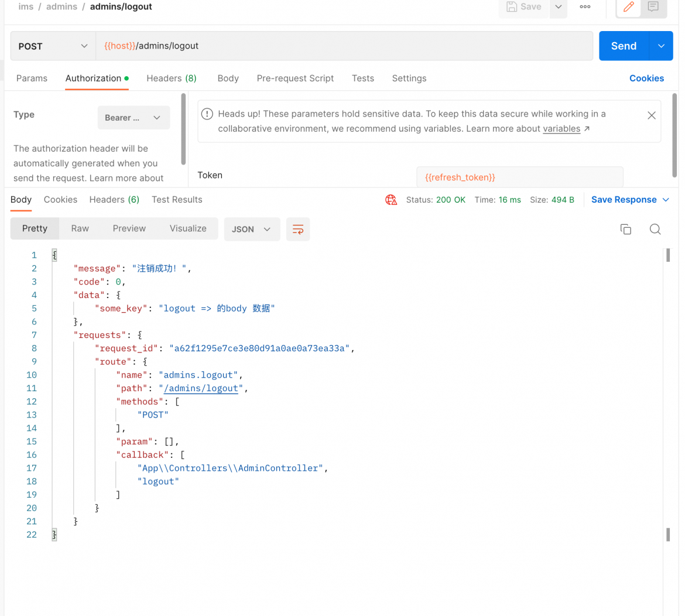Expand the Save options arrow
Image resolution: width=685 pixels, height=616 pixels.
click(559, 7)
